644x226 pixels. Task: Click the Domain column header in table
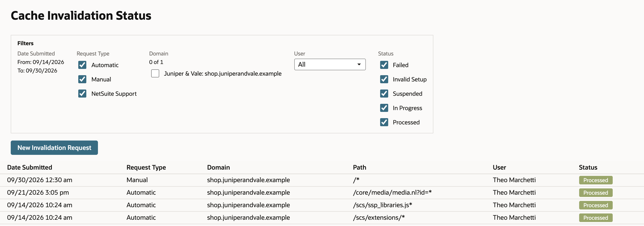tap(218, 167)
